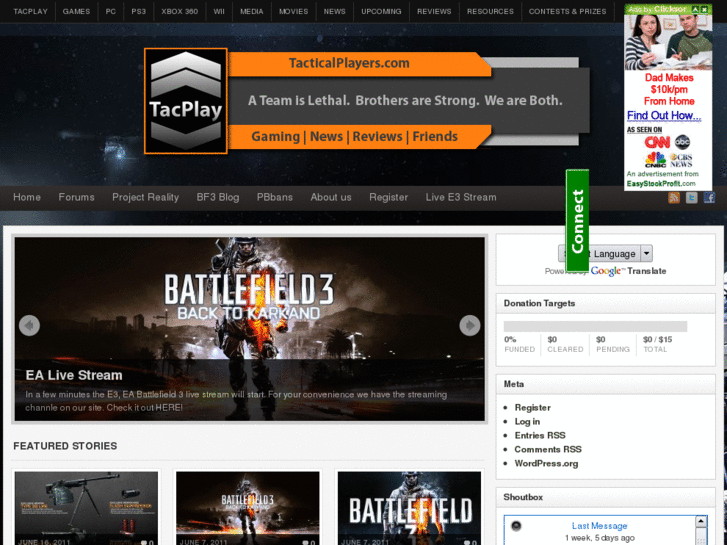Click the Ads by Clicksor label
727x545 pixels.
point(657,9)
